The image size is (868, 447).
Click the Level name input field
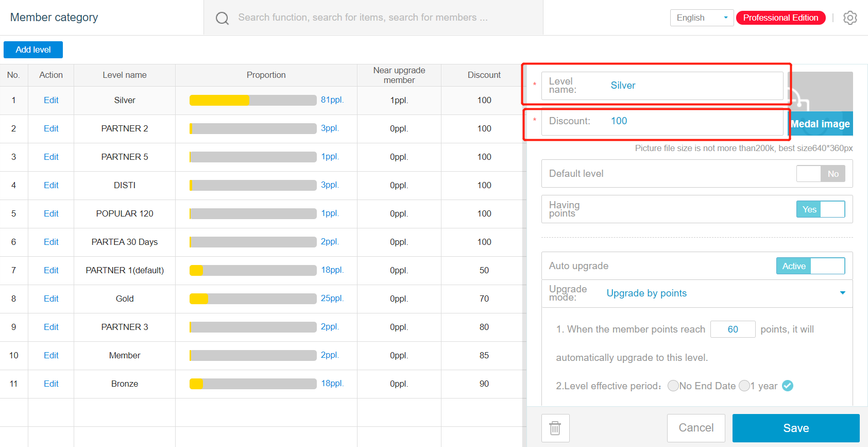pyautogui.click(x=662, y=86)
